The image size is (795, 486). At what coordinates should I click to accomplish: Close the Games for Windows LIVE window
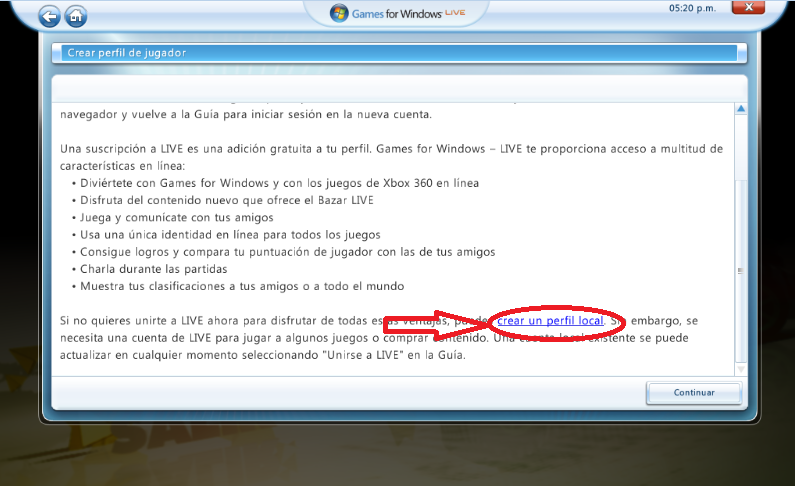(748, 7)
